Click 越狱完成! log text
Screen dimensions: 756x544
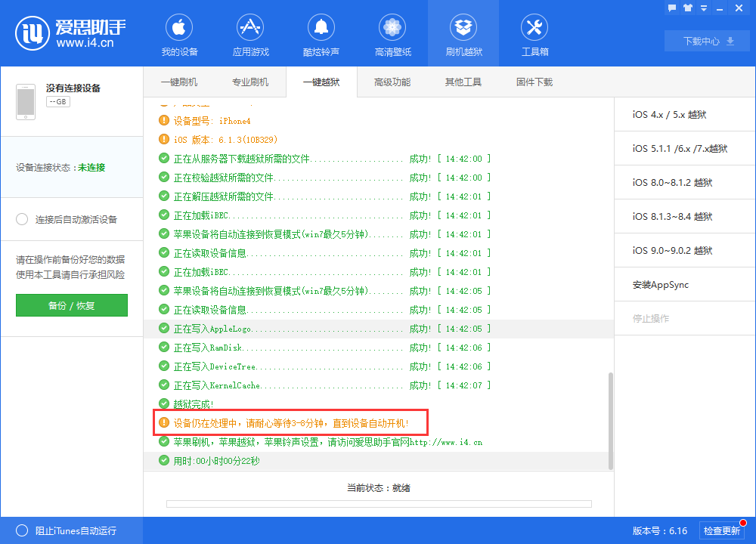tap(194, 403)
